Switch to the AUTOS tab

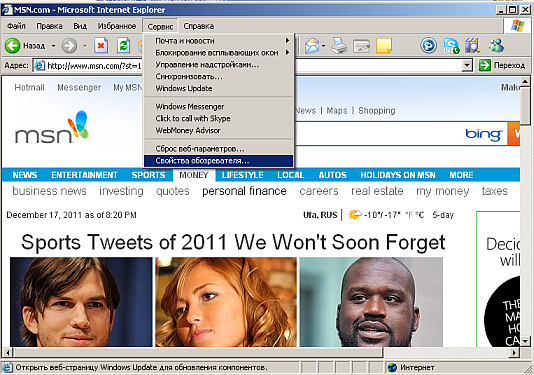pos(332,175)
